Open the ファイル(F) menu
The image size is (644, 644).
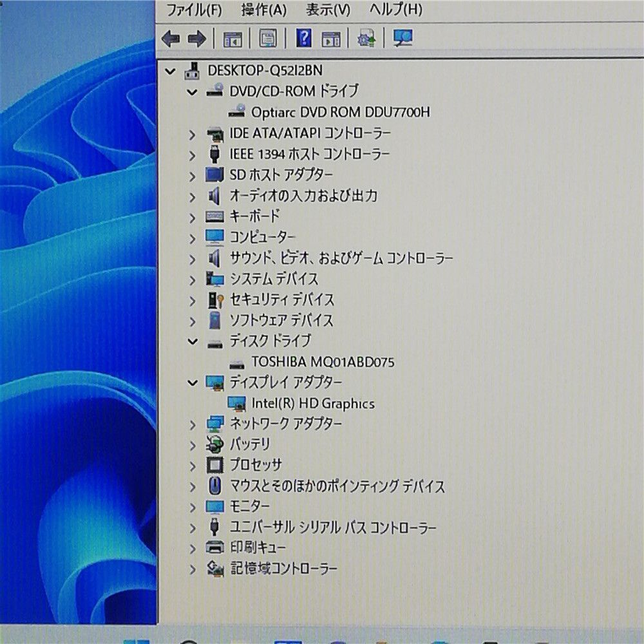pyautogui.click(x=194, y=9)
